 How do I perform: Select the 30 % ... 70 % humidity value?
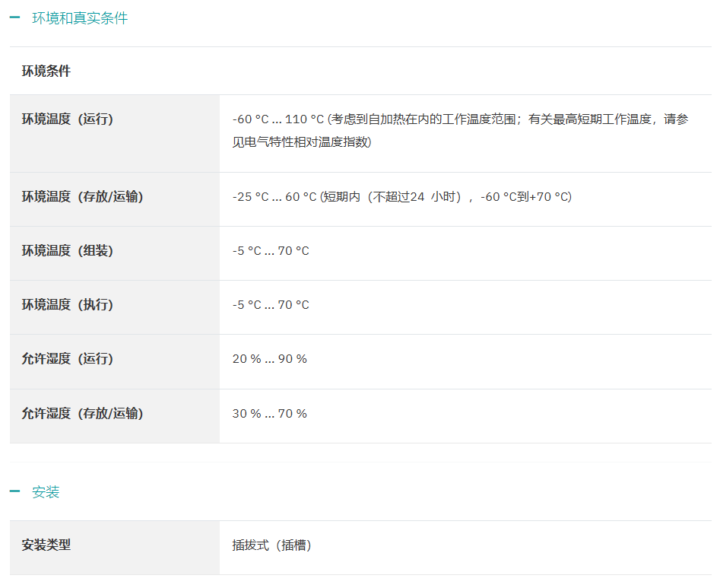[270, 414]
